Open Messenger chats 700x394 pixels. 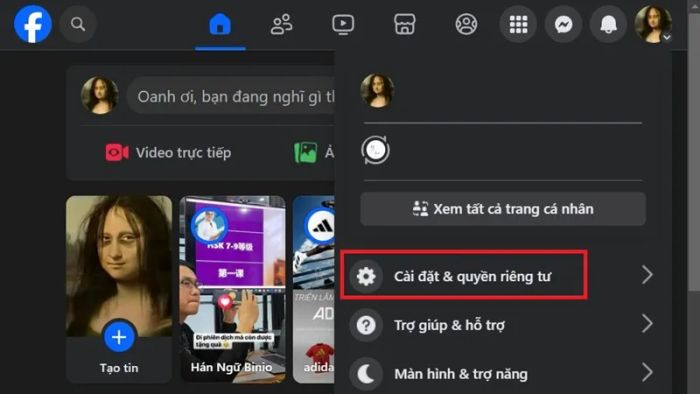pos(563,24)
